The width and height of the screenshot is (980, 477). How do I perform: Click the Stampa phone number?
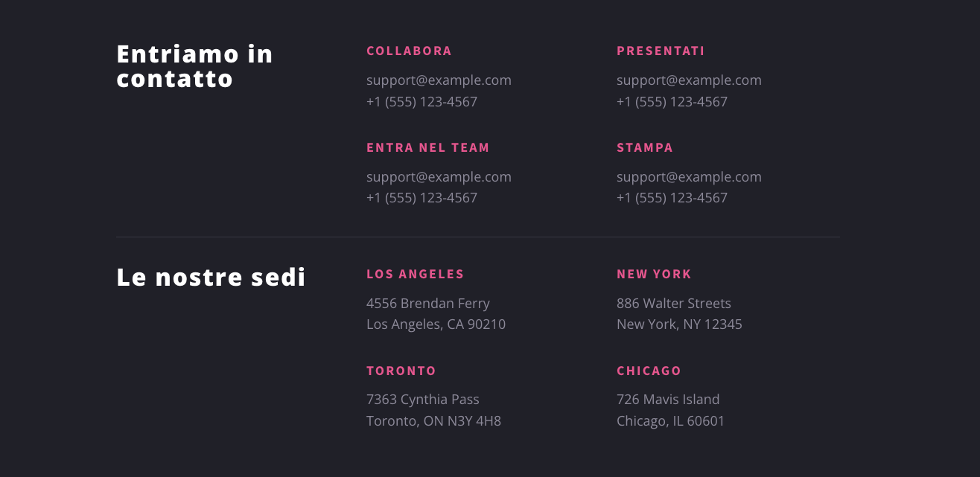click(x=672, y=198)
